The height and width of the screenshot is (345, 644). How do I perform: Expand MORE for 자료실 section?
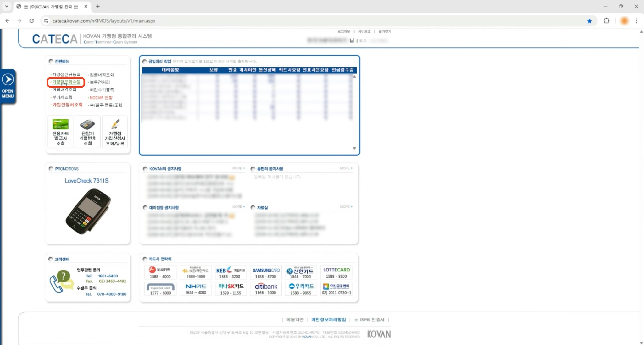[x=346, y=207]
